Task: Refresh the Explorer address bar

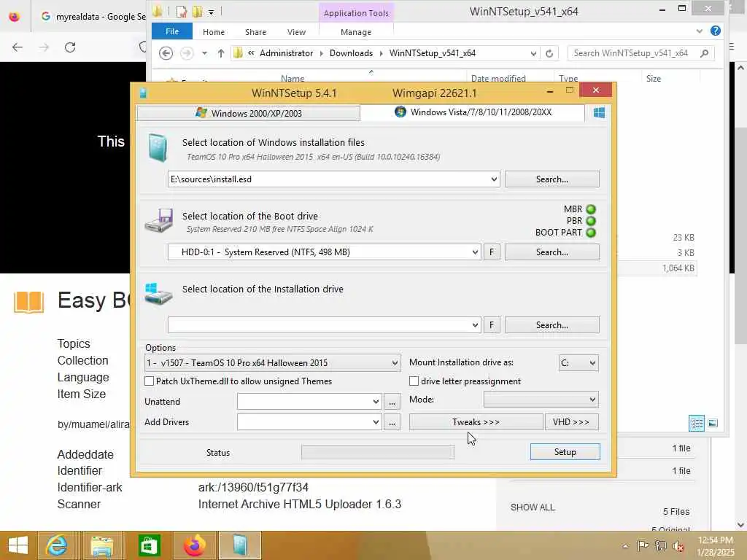Action: click(x=549, y=53)
